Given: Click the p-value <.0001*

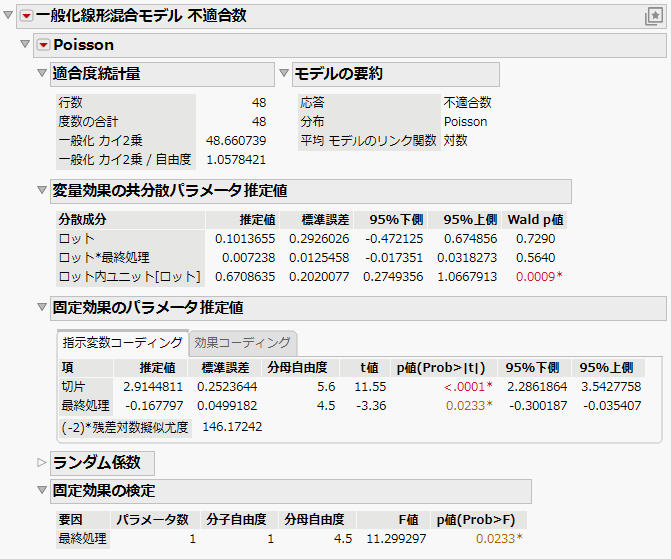Looking at the screenshot, I should [468, 387].
